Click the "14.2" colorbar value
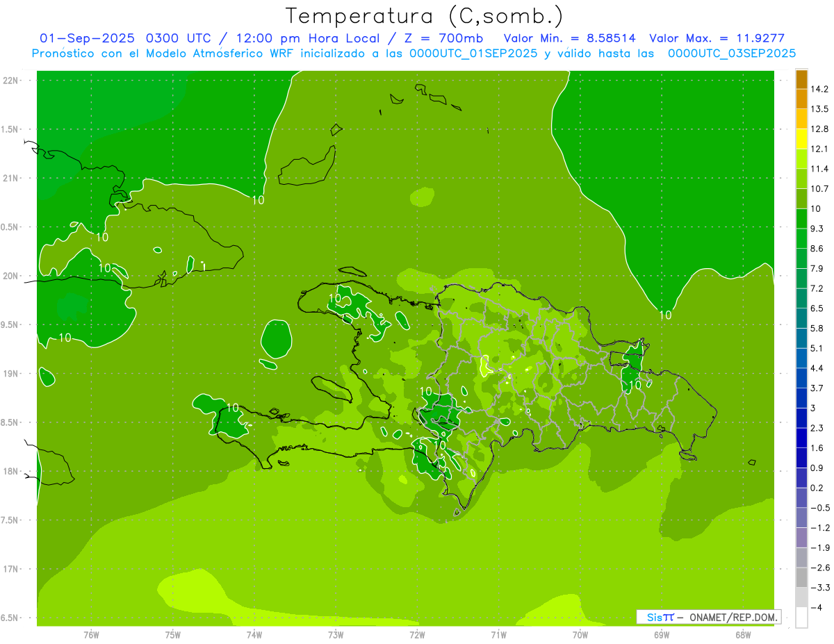The height and width of the screenshot is (644, 834). pos(820,89)
